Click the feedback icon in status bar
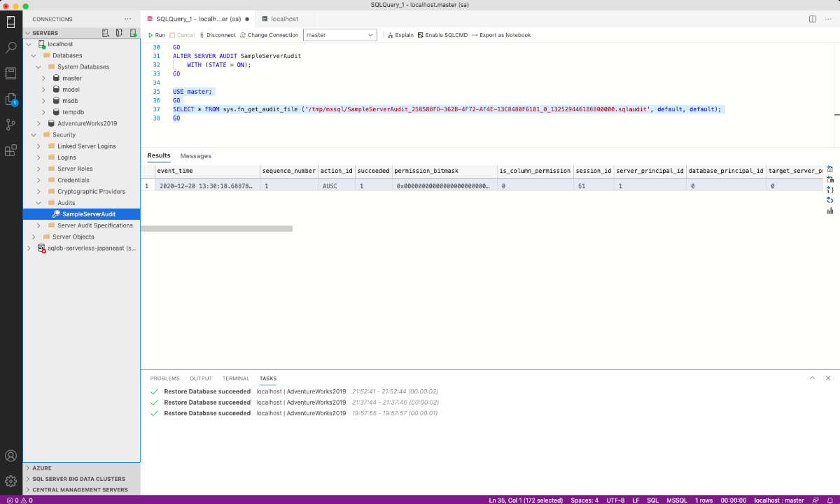 coord(816,500)
